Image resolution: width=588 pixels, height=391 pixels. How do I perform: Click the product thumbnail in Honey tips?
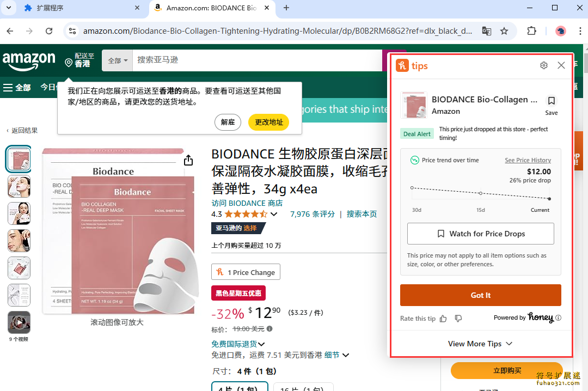pos(414,105)
